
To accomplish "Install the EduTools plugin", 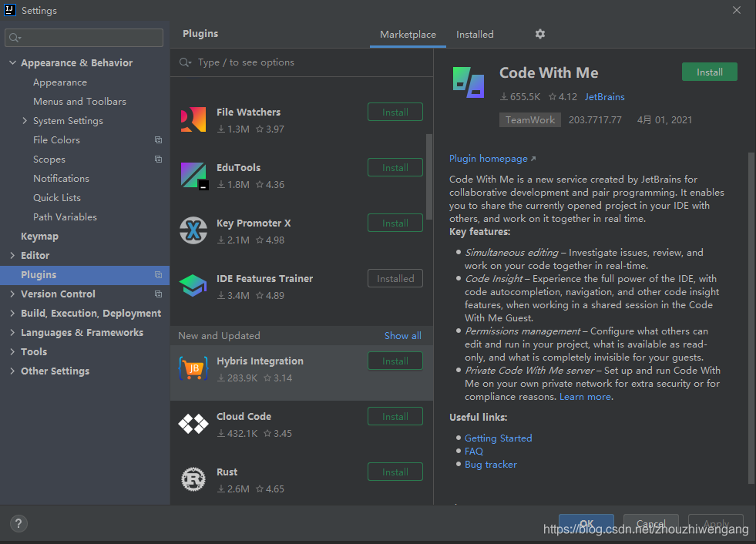I will [395, 167].
